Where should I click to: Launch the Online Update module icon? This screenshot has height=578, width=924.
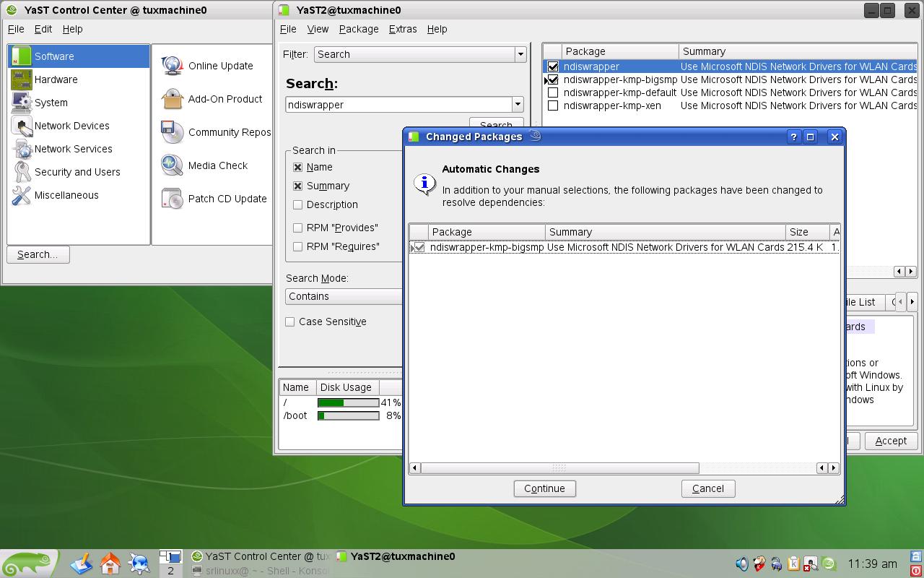point(173,66)
